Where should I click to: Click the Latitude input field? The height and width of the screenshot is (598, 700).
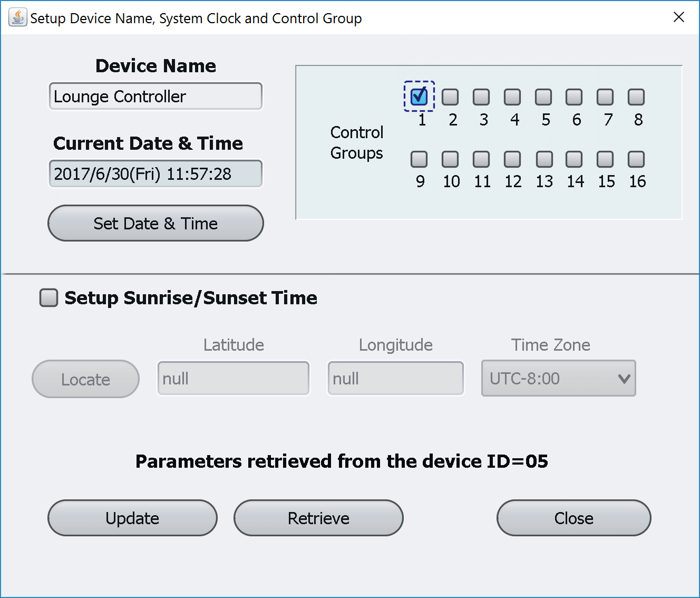[x=234, y=378]
